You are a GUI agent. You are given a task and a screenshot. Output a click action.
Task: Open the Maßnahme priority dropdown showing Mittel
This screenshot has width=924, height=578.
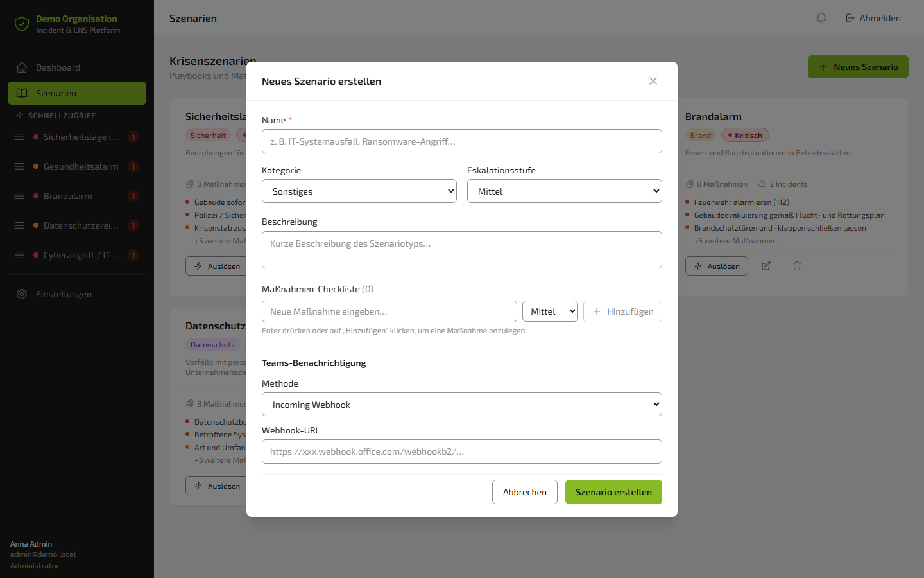point(550,311)
